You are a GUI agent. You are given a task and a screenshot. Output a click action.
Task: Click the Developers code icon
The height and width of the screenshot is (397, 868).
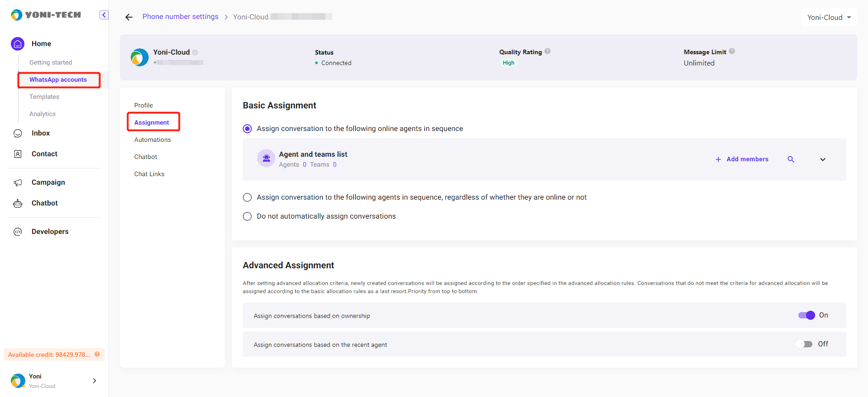18,232
